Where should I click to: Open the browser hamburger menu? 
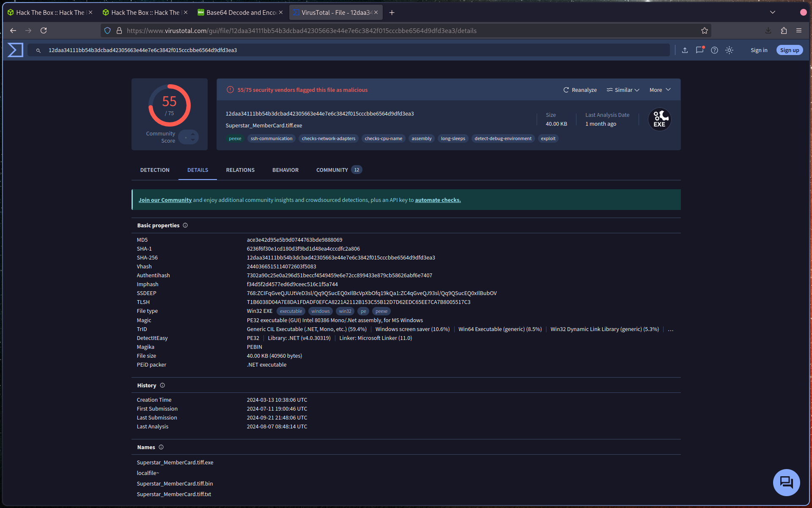pyautogui.click(x=799, y=30)
